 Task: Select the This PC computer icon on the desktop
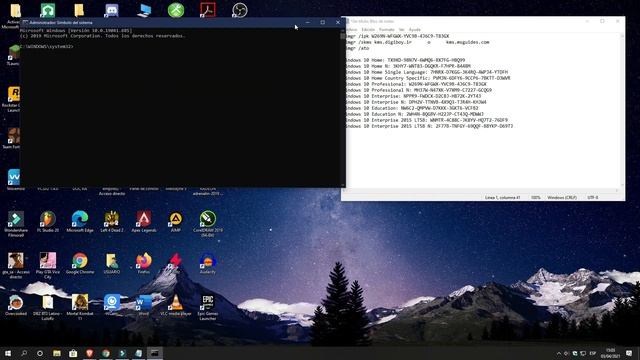(x=144, y=11)
